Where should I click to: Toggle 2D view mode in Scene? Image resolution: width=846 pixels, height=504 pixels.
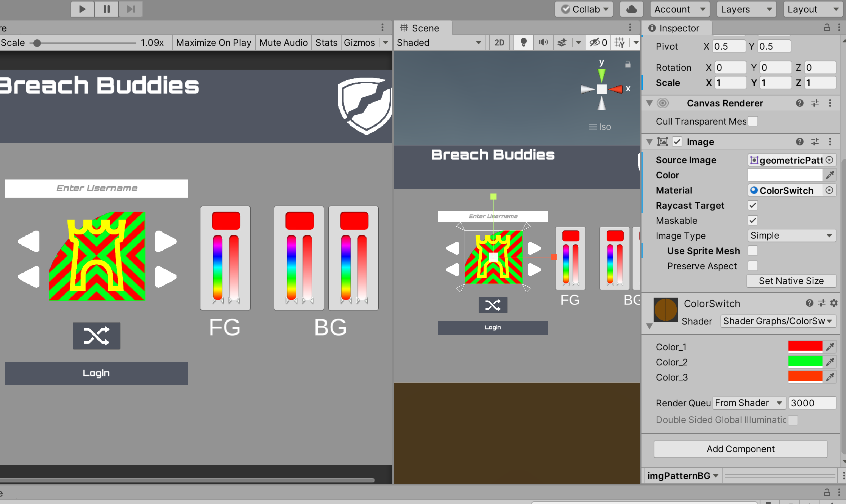click(x=499, y=42)
